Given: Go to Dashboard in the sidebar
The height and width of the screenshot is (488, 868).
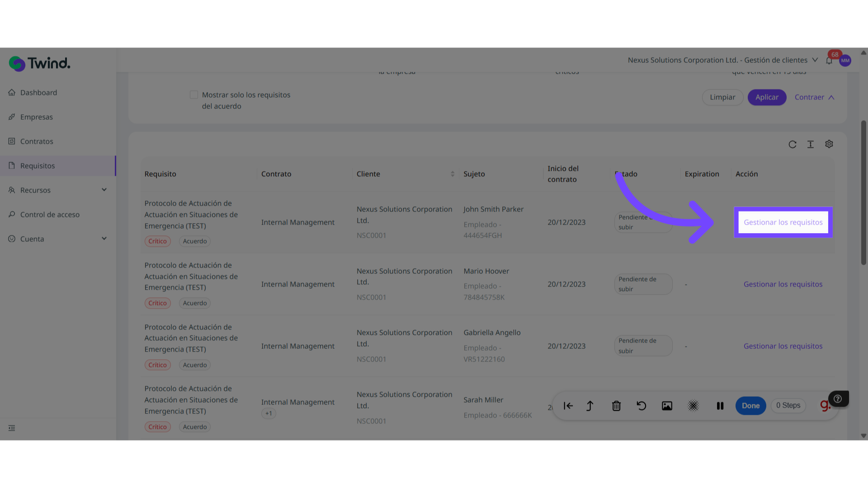Looking at the screenshot, I should pyautogui.click(x=38, y=93).
